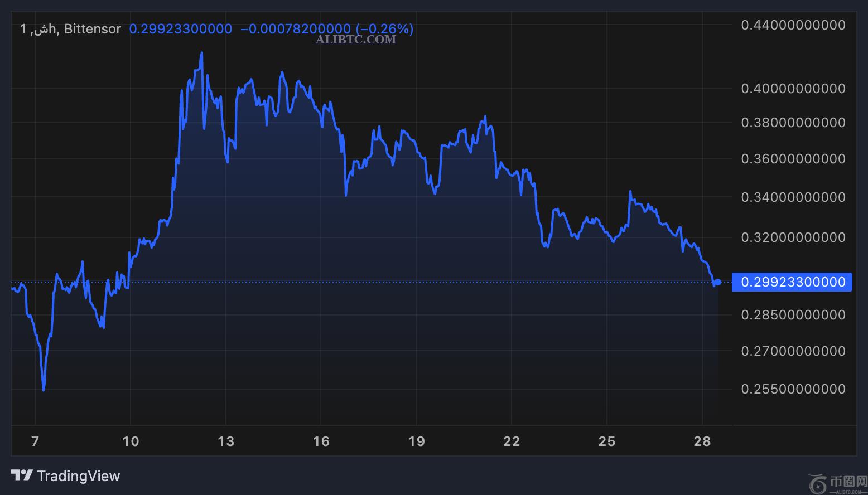868x495 pixels.
Task: Click date label 16 on time axis
Action: pos(321,441)
